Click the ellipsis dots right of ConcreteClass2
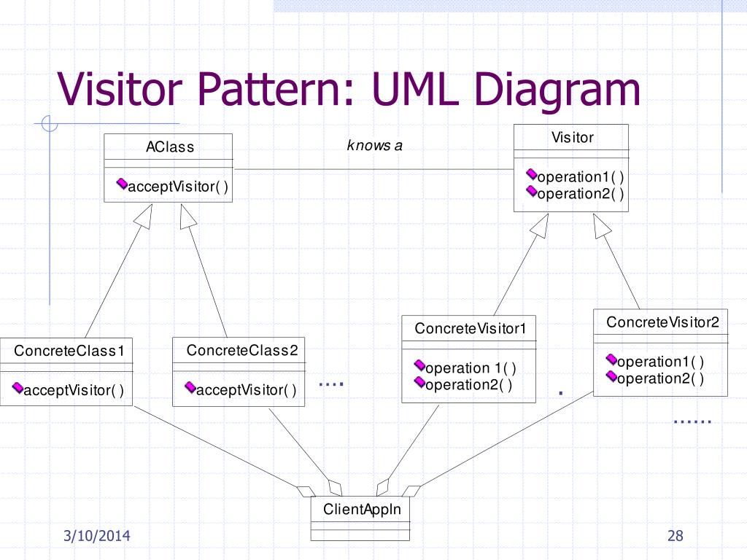747x560 pixels. pos(331,384)
